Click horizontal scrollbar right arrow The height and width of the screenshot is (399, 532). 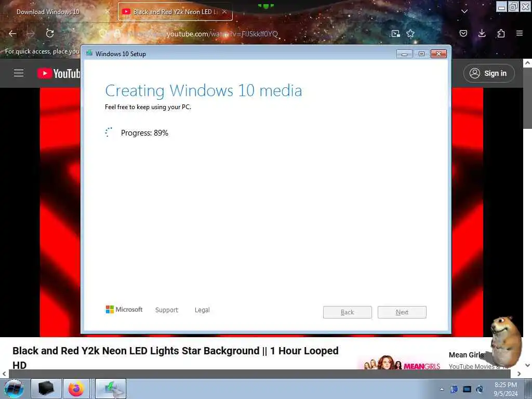[519, 374]
